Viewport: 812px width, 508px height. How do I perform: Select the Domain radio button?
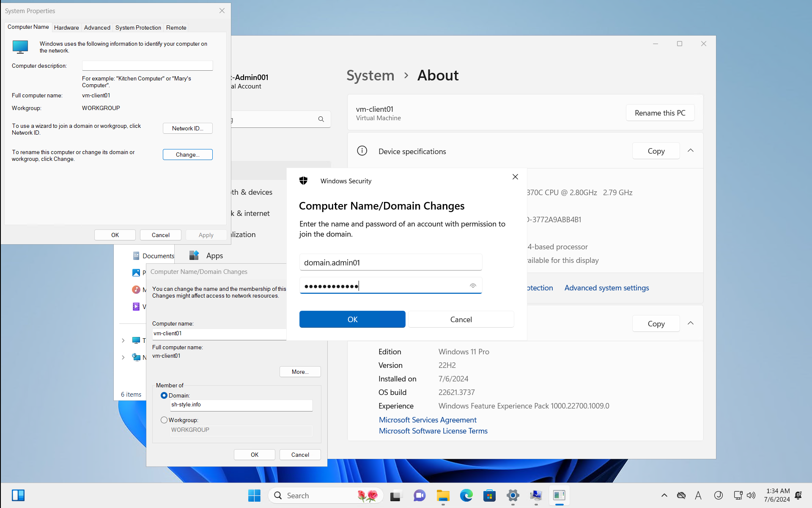[x=164, y=395]
